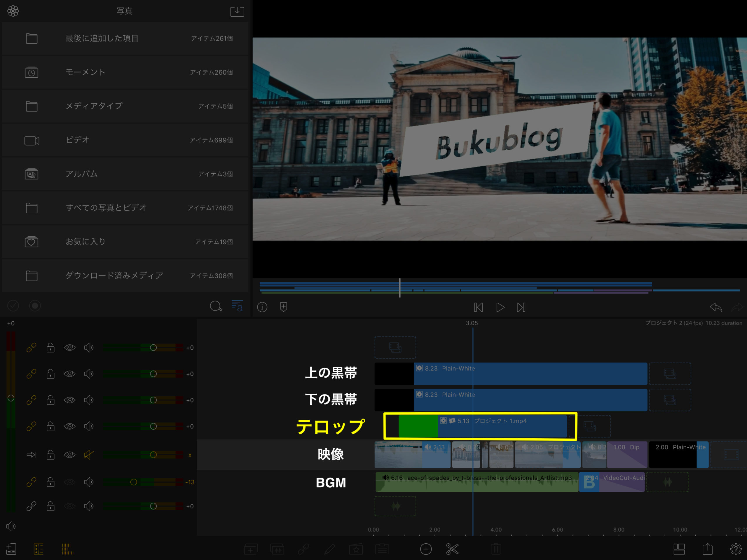Open すべての写真とビデオ folder
Screen dimensions: 747x560
click(x=125, y=208)
